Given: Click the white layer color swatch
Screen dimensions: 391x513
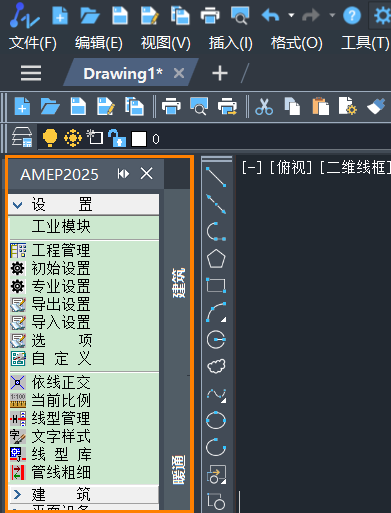Looking at the screenshot, I should click(x=139, y=139).
